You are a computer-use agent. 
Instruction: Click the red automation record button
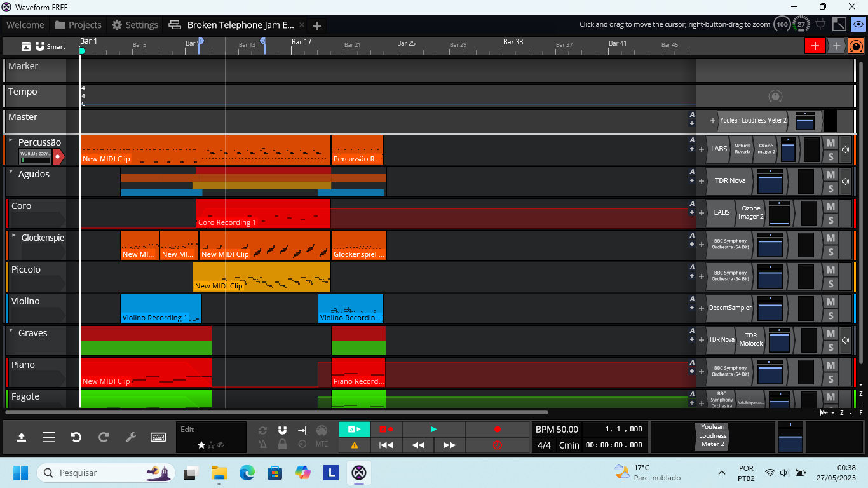pos(386,430)
